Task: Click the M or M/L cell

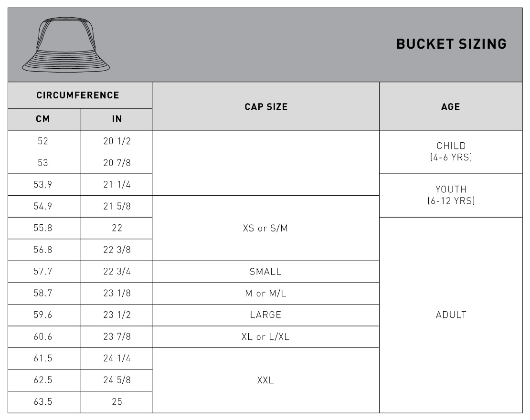Action: 265,294
